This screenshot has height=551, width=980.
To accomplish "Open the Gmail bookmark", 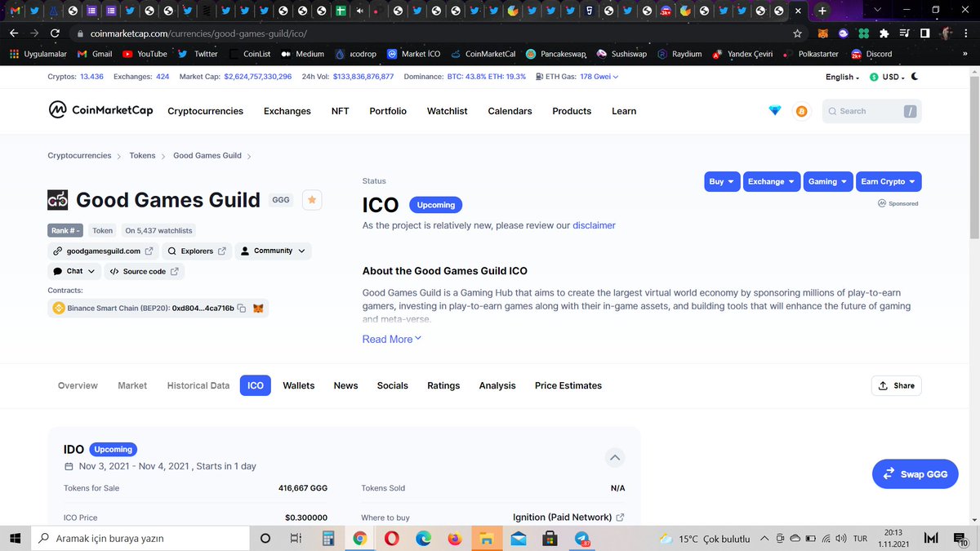I will (94, 54).
